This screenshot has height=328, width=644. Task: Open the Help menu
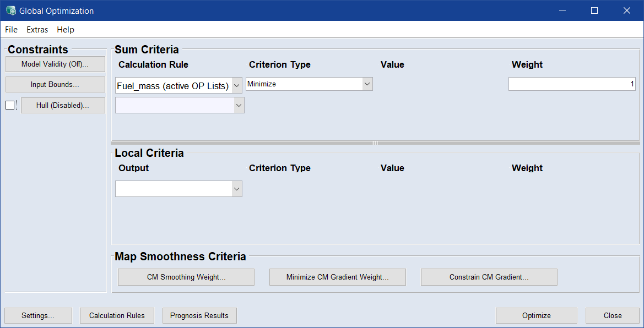point(66,30)
